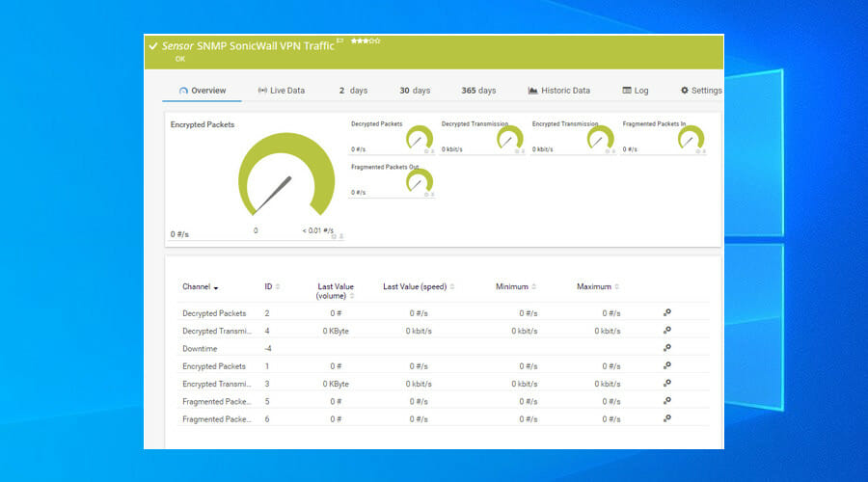Click the 0 kbit/s maximum in Decrypted Transmission row

[x=608, y=331]
